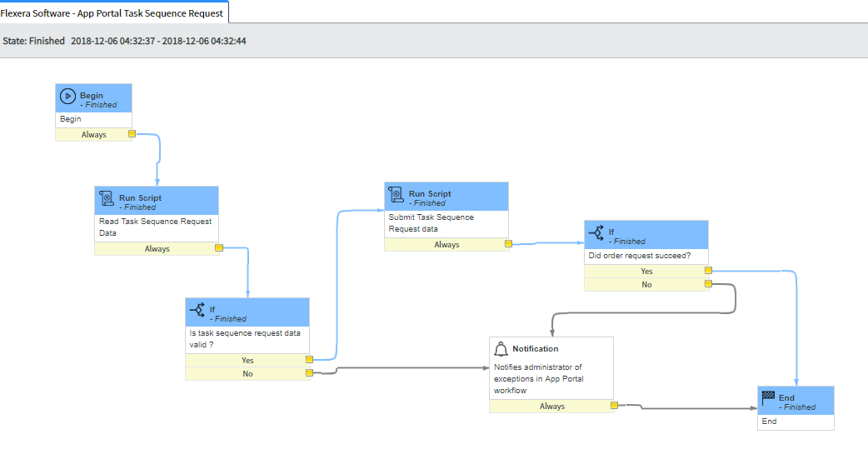Click No connector of order request succeed check

click(708, 284)
